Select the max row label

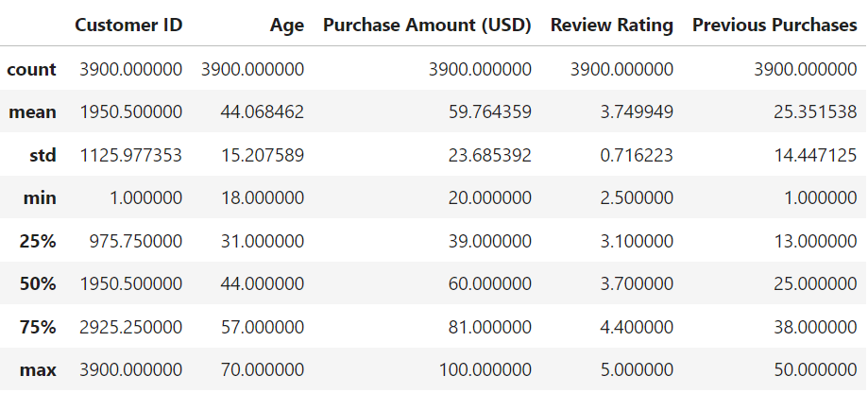pyautogui.click(x=38, y=369)
